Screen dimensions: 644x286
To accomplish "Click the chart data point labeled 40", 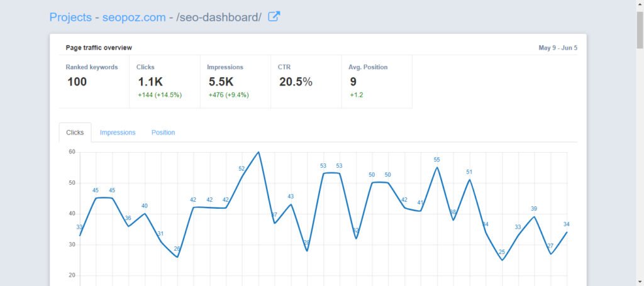I will (145, 214).
